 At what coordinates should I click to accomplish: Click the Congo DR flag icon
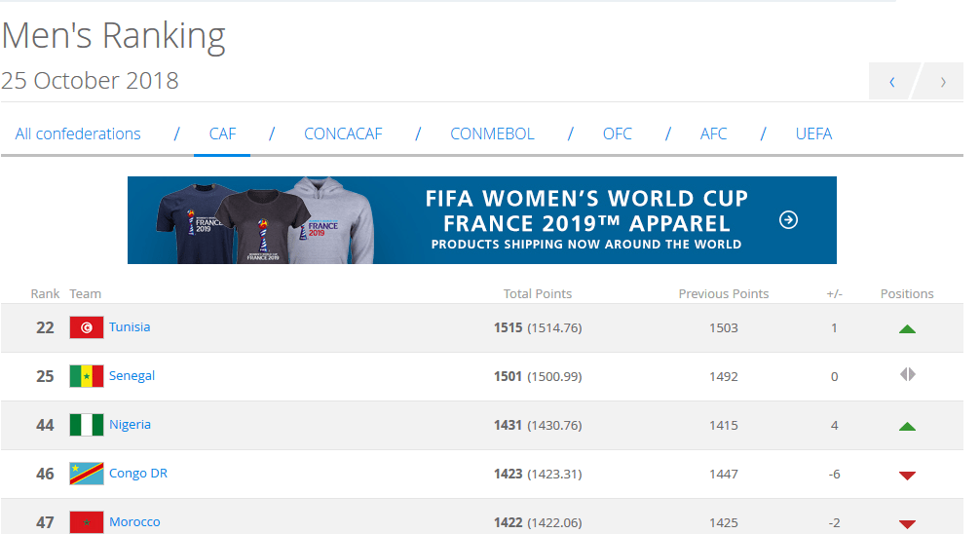click(87, 474)
